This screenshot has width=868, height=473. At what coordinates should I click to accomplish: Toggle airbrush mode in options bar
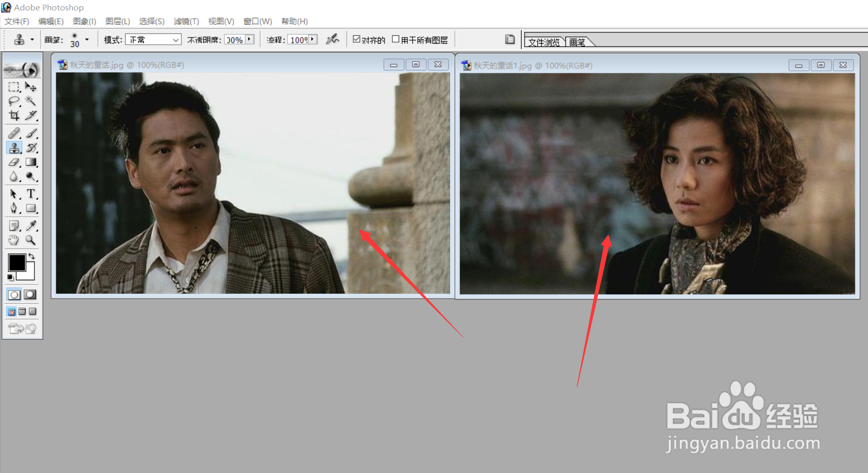332,39
